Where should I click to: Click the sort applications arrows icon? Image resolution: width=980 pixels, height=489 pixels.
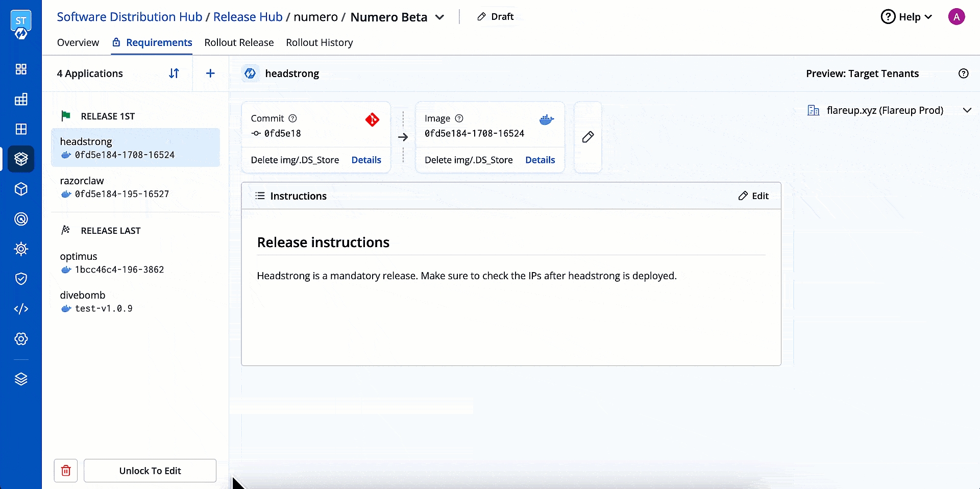point(174,74)
